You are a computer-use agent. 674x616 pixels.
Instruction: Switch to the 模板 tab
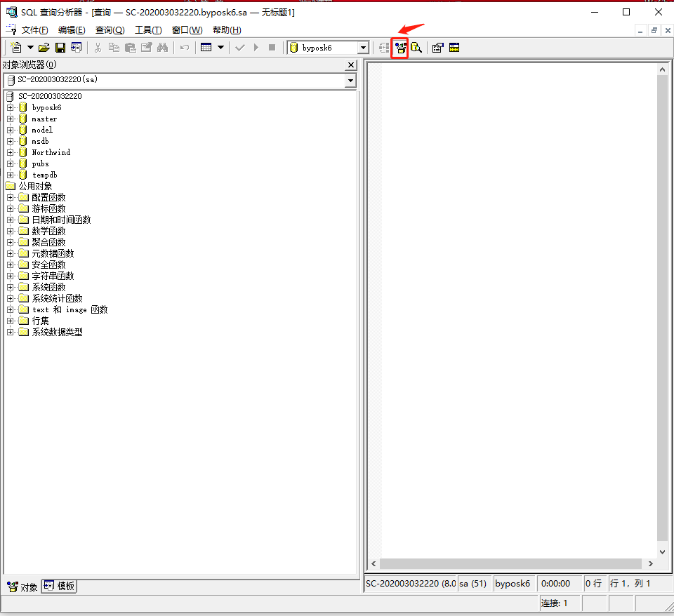(58, 587)
